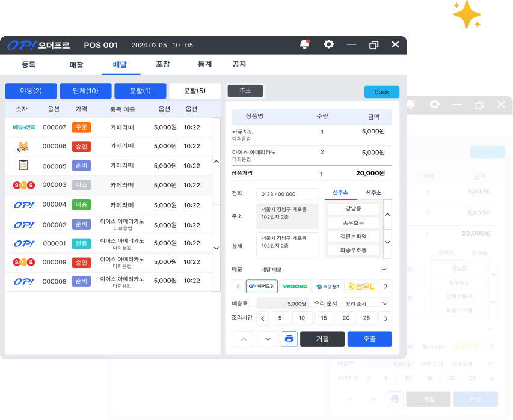Viewport: 513px width, 420px height.
Task: Click the blue printer icon in front window
Action: tap(289, 339)
